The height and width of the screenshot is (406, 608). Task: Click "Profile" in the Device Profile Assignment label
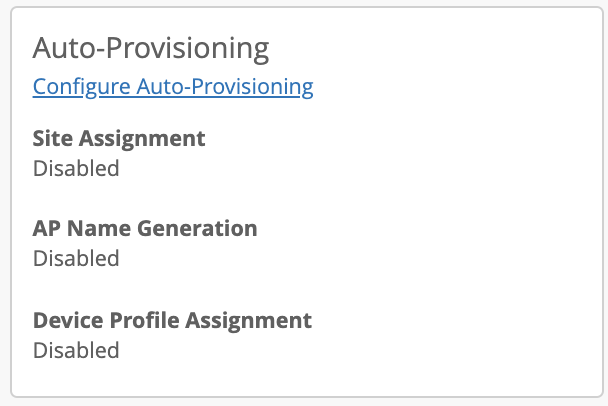pyautogui.click(x=141, y=320)
